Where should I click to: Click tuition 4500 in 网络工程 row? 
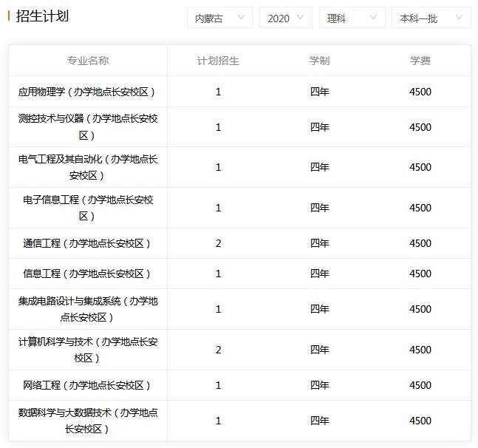coord(420,385)
